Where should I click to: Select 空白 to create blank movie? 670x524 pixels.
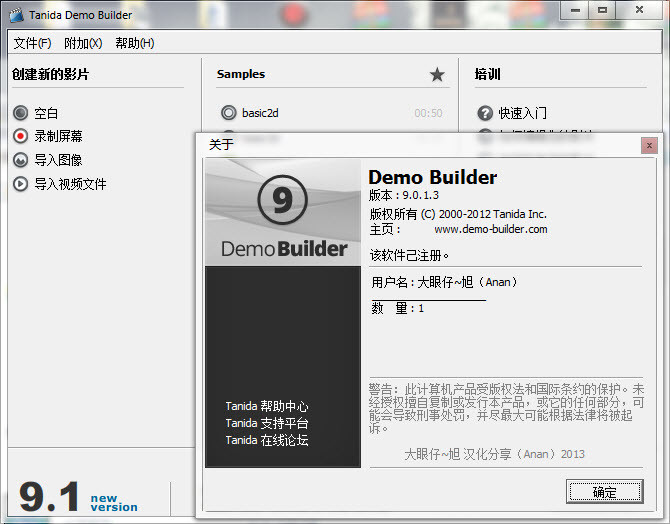point(46,113)
